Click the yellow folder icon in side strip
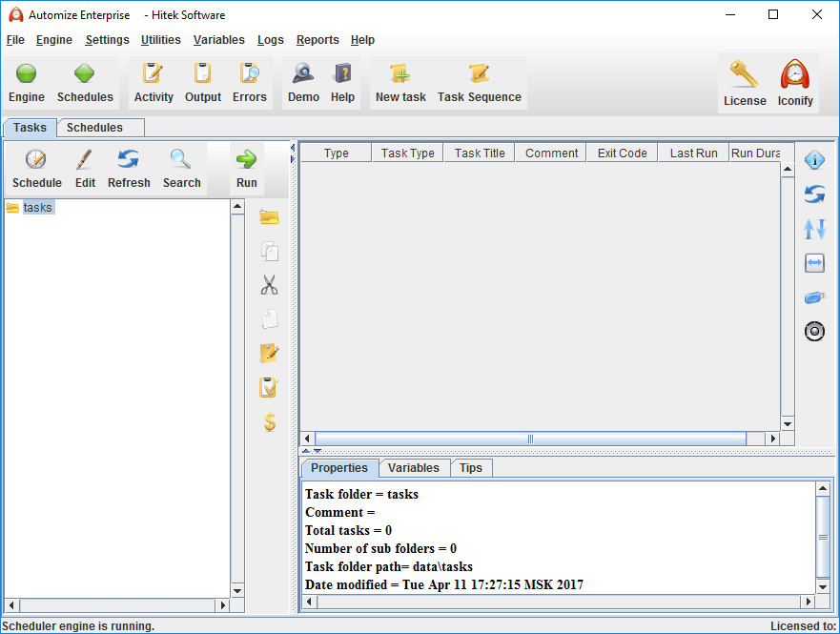This screenshot has width=840, height=634. click(x=269, y=216)
